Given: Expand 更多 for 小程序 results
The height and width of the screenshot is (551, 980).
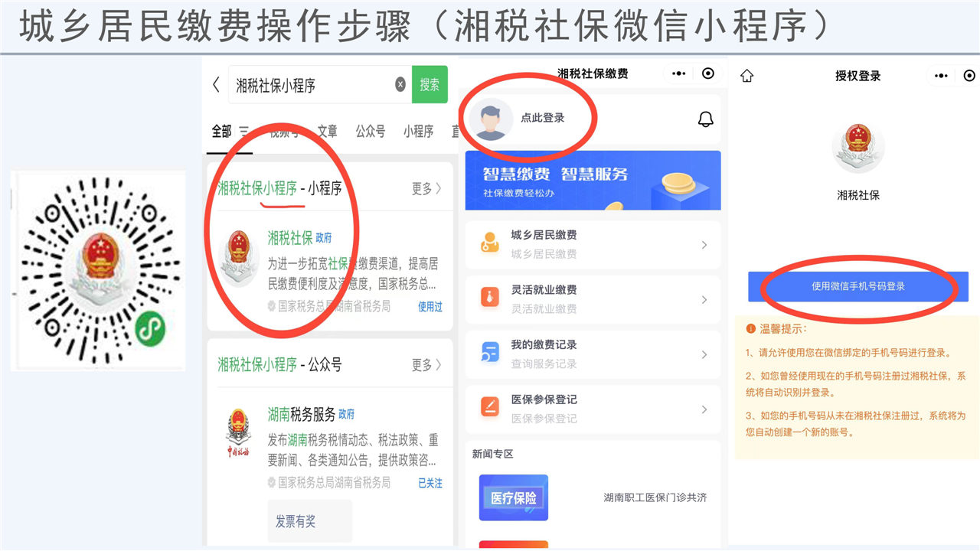Looking at the screenshot, I should [x=426, y=189].
